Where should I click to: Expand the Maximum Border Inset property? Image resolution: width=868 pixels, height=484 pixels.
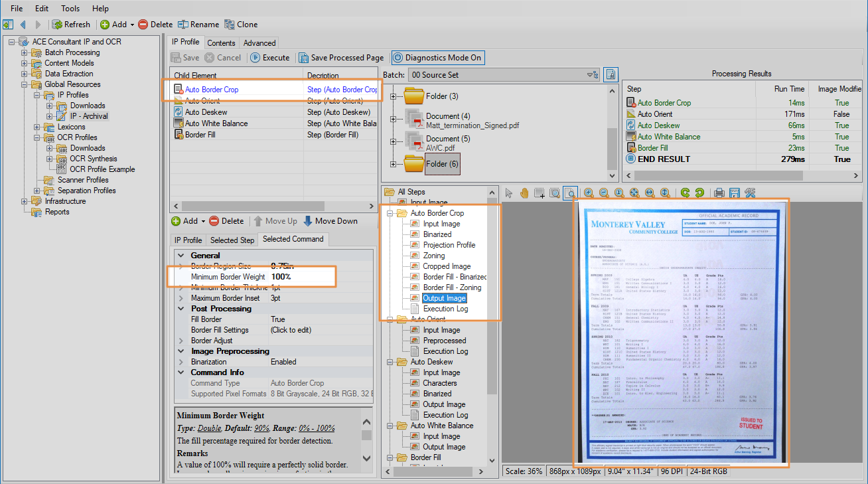[181, 298]
